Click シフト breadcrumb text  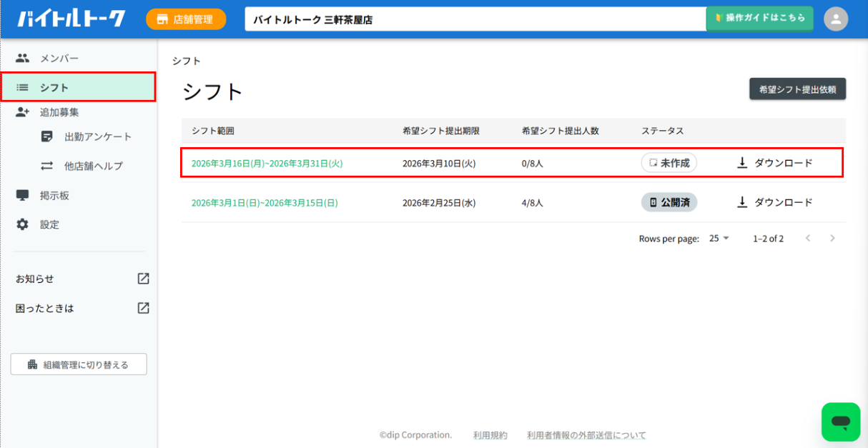186,61
